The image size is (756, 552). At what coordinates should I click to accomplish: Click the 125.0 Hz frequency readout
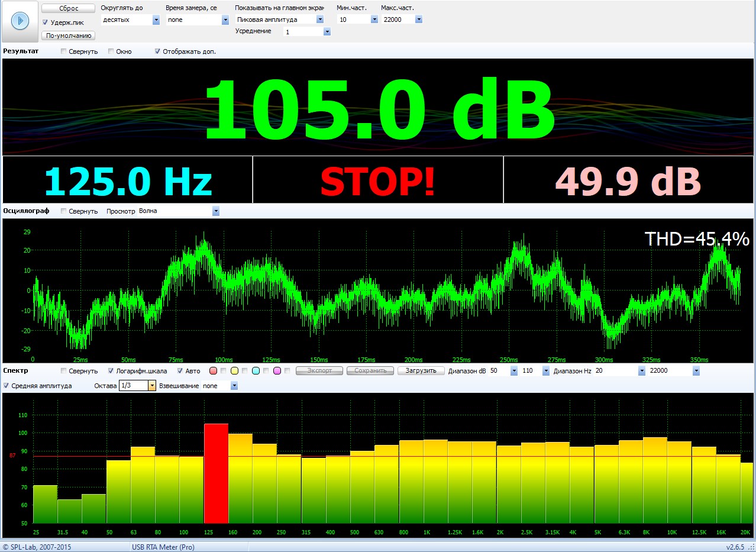coord(128,181)
